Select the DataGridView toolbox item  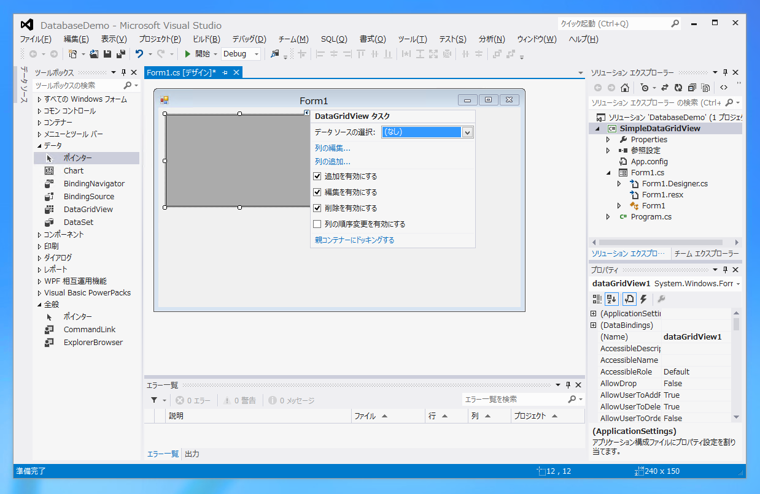[x=88, y=209]
